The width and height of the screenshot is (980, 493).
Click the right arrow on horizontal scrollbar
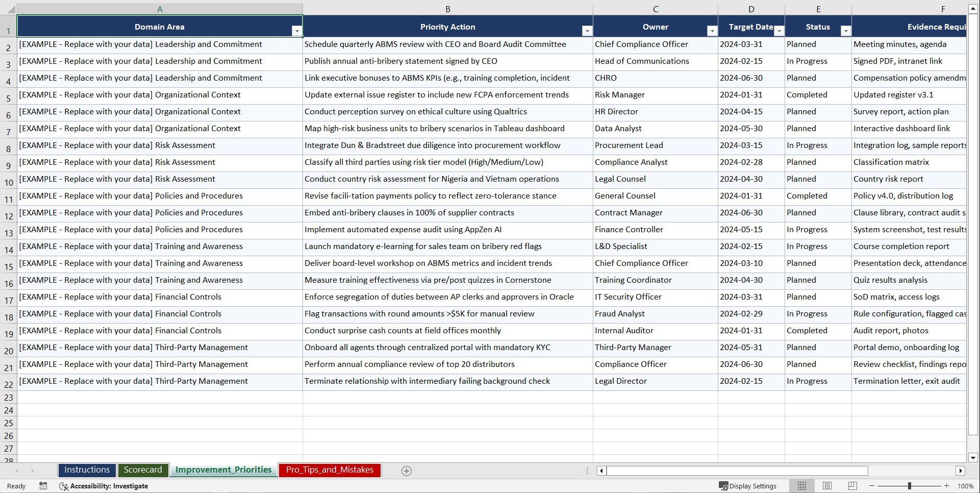[x=961, y=471]
